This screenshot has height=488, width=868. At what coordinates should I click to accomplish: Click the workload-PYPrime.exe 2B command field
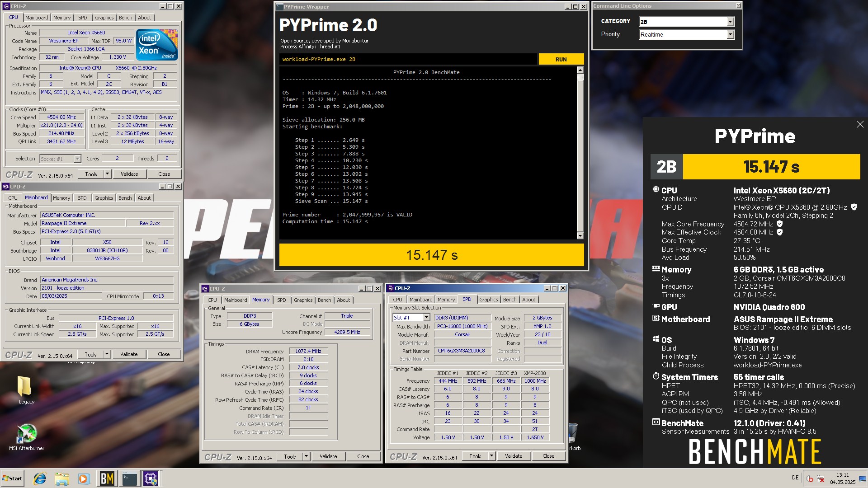tap(408, 59)
